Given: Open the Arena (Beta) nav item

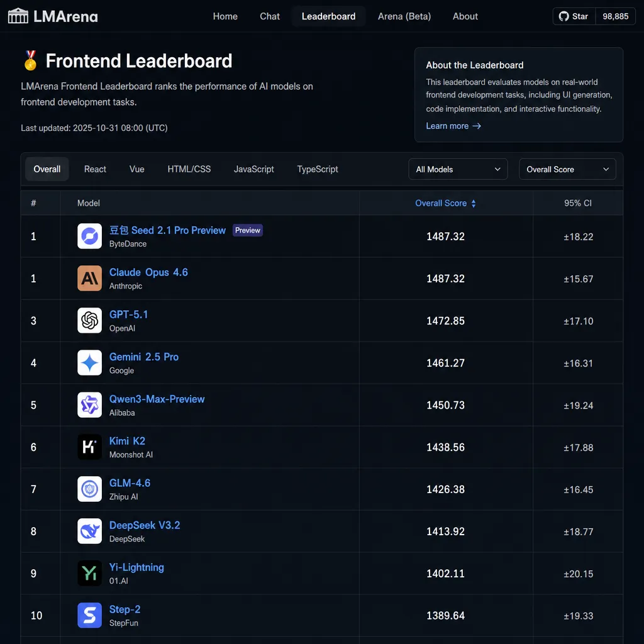Looking at the screenshot, I should click(404, 16).
